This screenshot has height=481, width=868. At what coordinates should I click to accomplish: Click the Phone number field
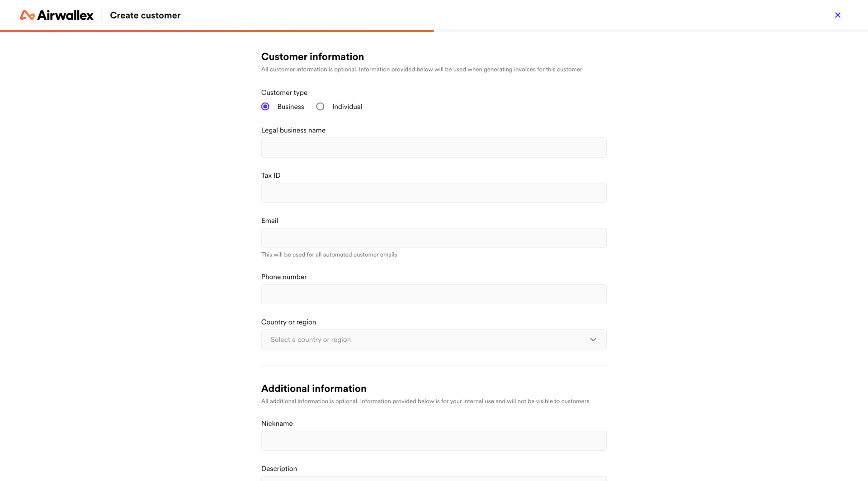pos(434,294)
